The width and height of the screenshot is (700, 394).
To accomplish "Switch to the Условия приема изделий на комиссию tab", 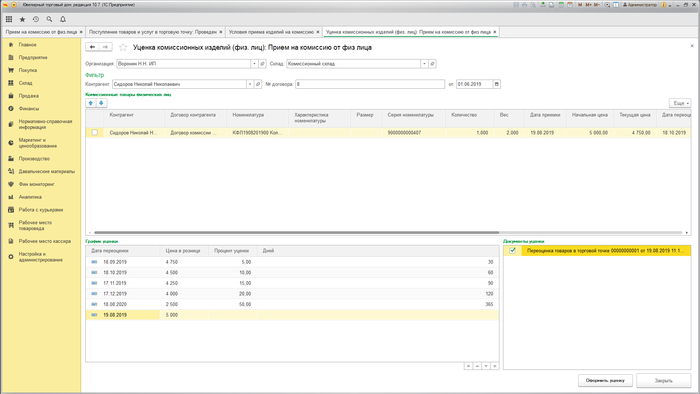I will pyautogui.click(x=271, y=32).
